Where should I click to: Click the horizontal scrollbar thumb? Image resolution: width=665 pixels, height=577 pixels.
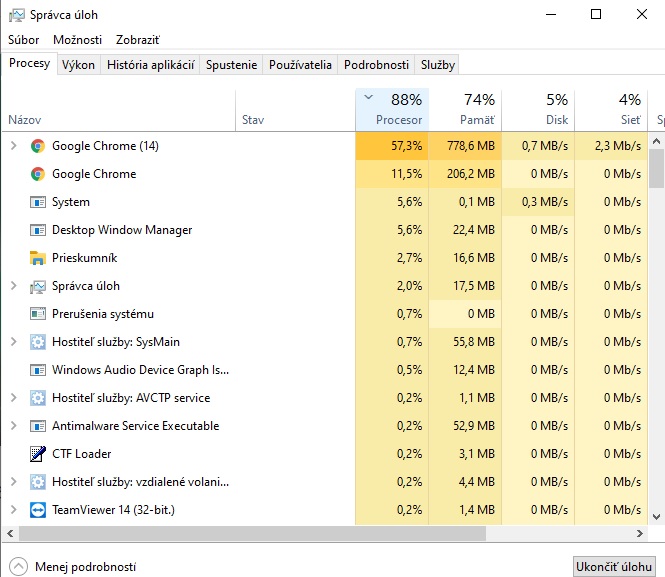coord(252,533)
